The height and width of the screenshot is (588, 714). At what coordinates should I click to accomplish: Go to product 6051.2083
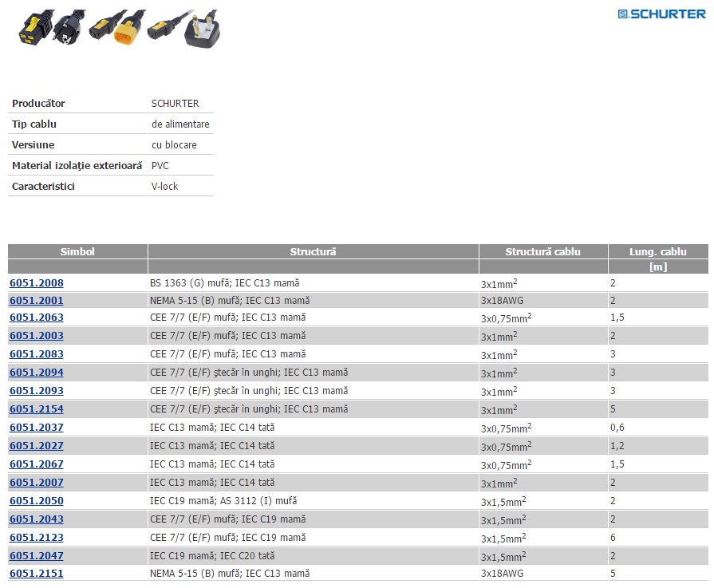pyautogui.click(x=37, y=354)
